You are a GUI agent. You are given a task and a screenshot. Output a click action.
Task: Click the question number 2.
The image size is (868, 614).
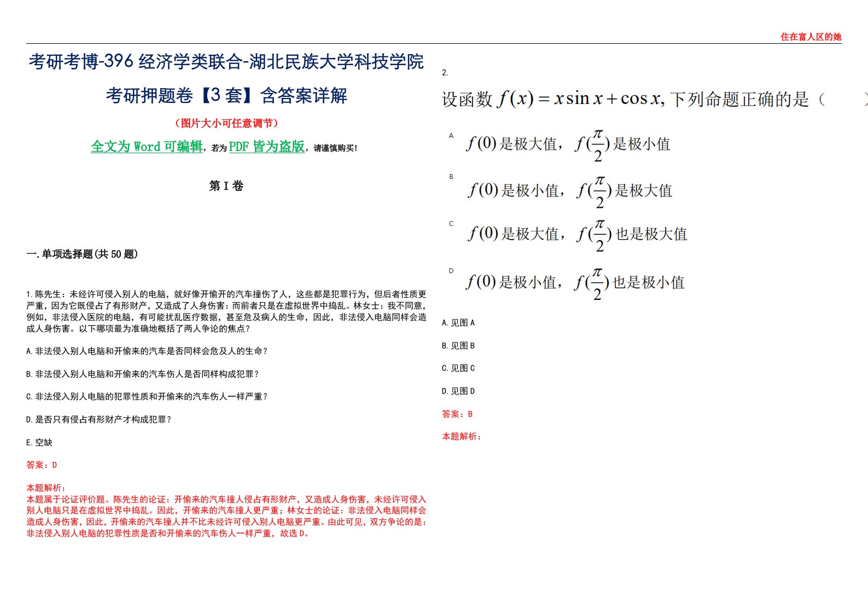pyautogui.click(x=445, y=73)
